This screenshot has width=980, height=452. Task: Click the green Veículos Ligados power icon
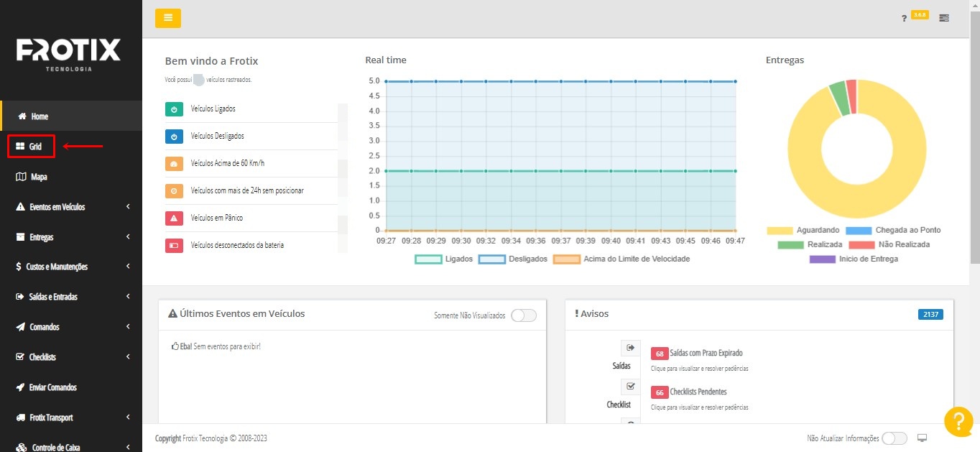[x=174, y=109]
